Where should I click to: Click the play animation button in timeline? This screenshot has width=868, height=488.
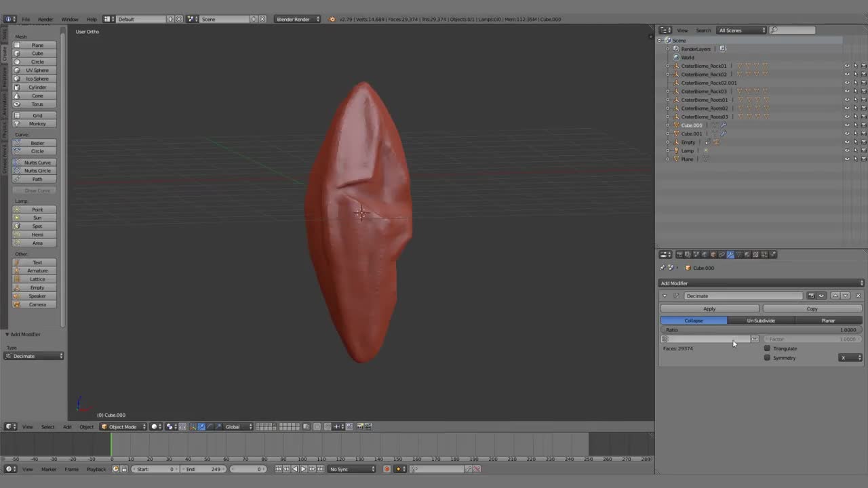point(303,469)
